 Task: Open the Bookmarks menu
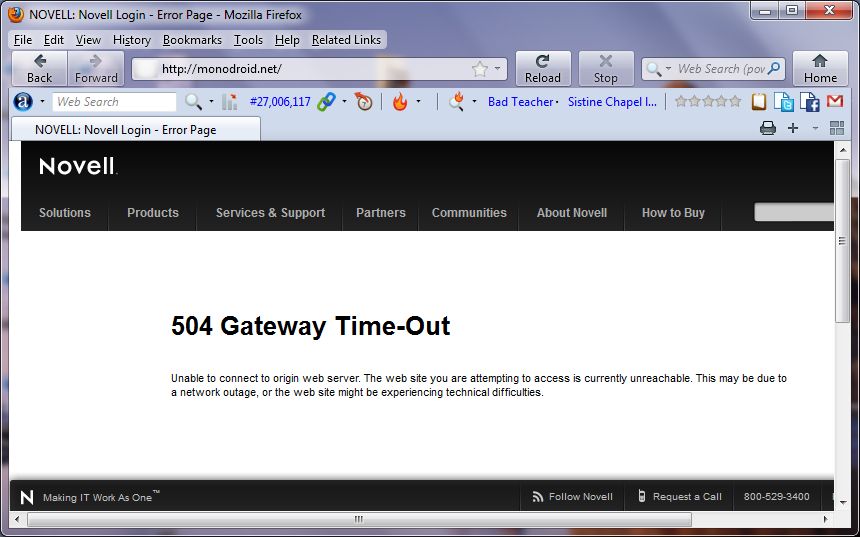click(x=193, y=40)
